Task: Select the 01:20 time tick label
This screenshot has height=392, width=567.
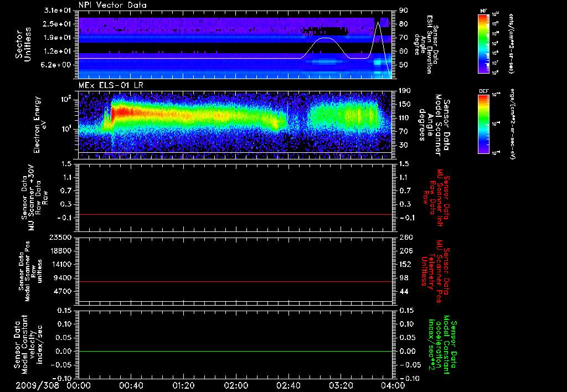Action: point(183,385)
